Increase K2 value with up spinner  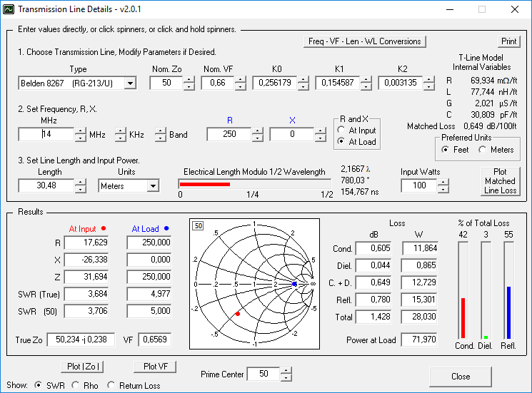(x=429, y=80)
